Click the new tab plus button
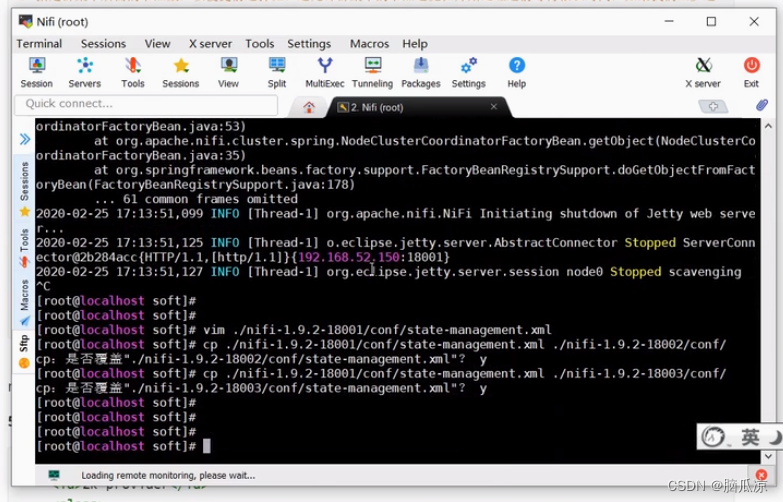The width and height of the screenshot is (783, 502). click(x=713, y=106)
